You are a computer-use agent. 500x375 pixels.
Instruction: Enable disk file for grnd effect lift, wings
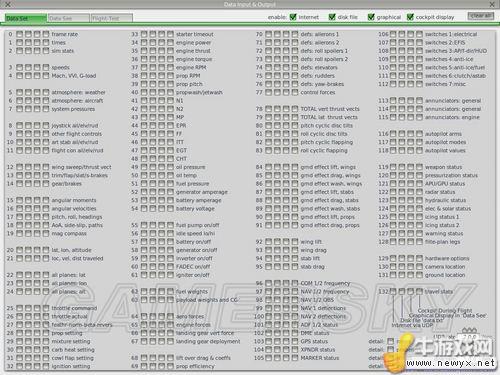(277, 167)
